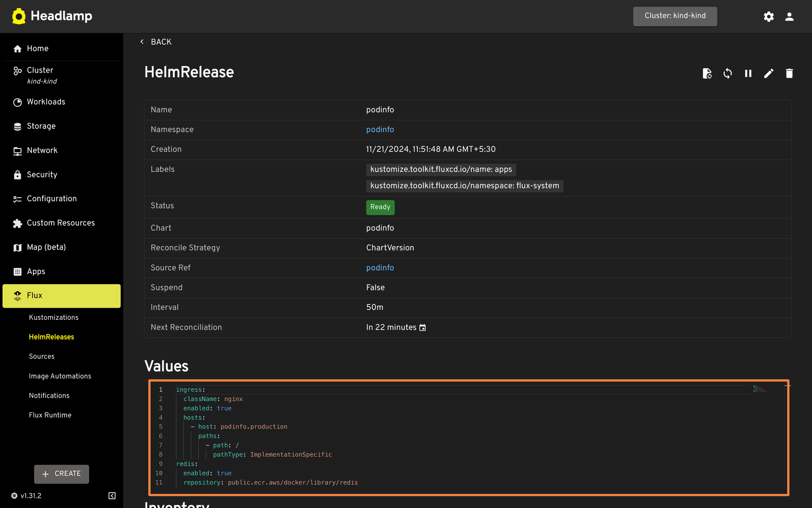
Task: Open the user account icon
Action: point(789,17)
